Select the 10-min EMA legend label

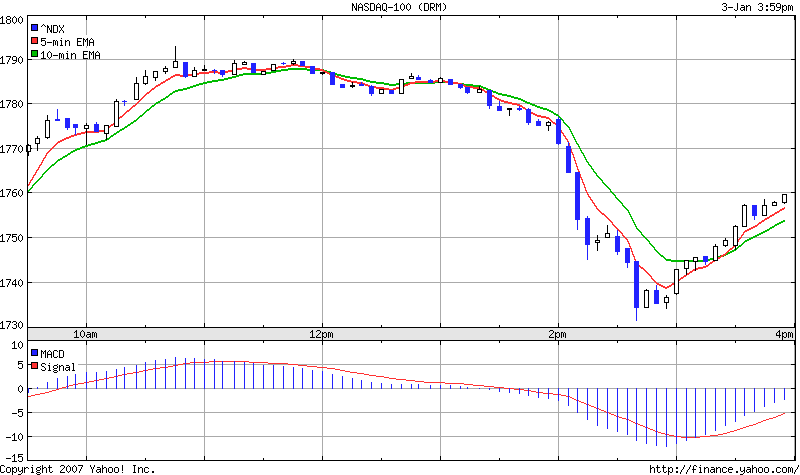click(70, 55)
